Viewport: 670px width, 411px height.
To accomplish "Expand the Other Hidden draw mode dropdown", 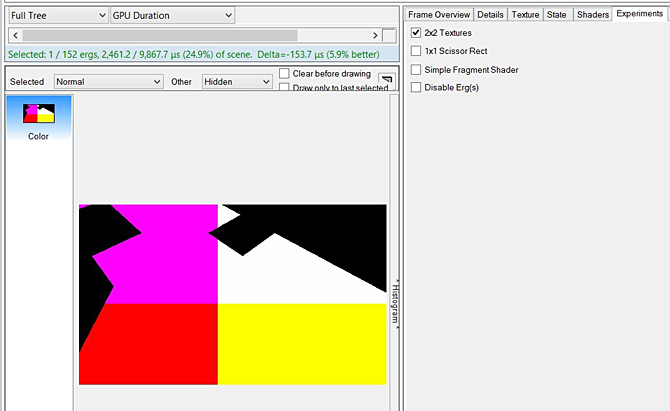I will [237, 82].
